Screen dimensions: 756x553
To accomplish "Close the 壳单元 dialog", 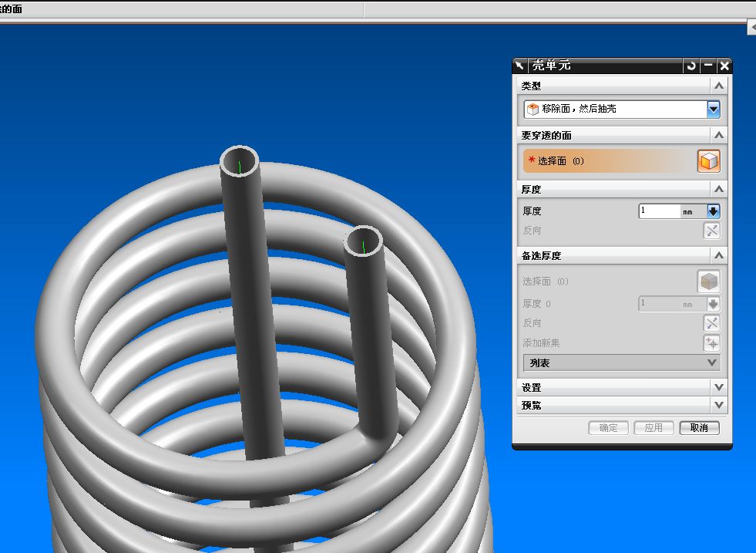I will [724, 66].
